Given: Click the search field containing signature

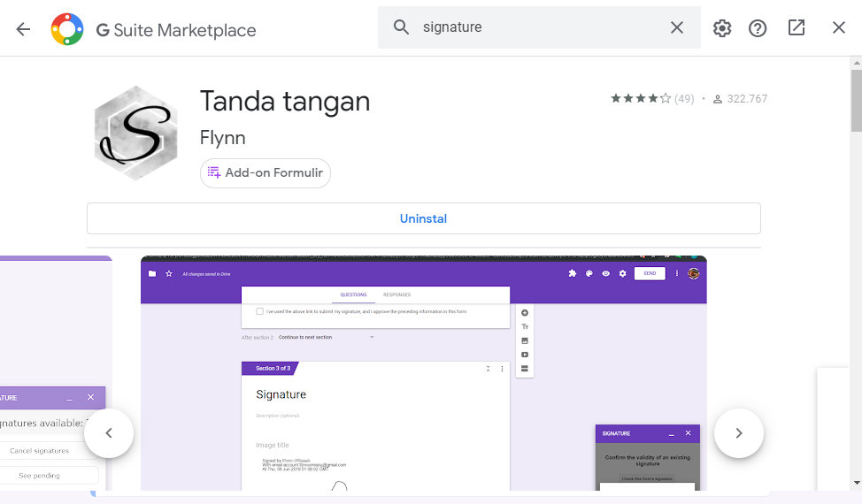Looking at the screenshot, I should pos(539,27).
